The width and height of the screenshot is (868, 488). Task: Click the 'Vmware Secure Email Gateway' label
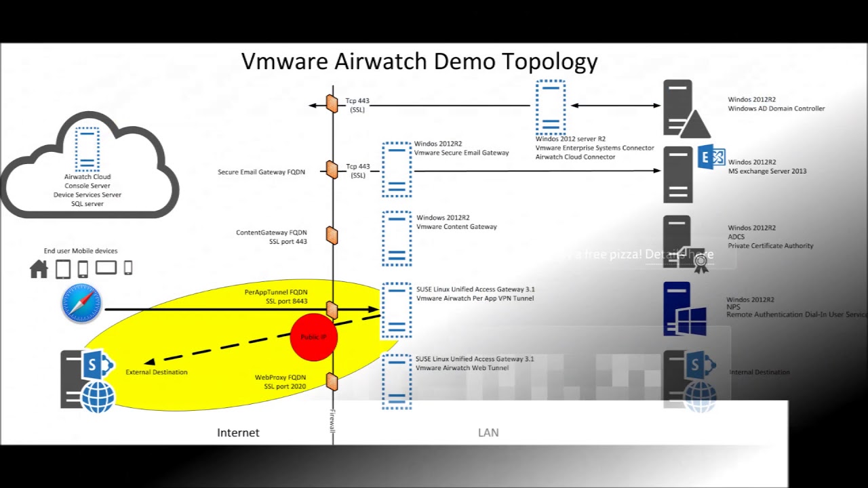462,153
